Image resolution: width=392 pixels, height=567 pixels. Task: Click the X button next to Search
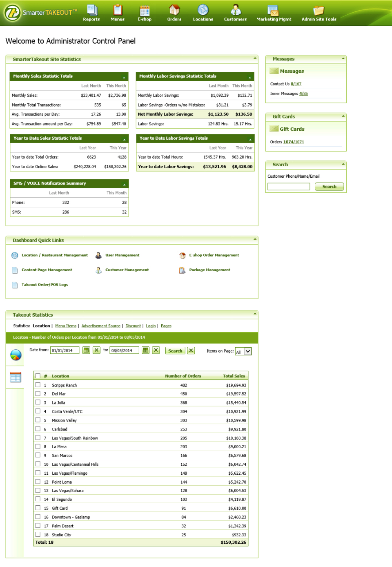tap(191, 350)
